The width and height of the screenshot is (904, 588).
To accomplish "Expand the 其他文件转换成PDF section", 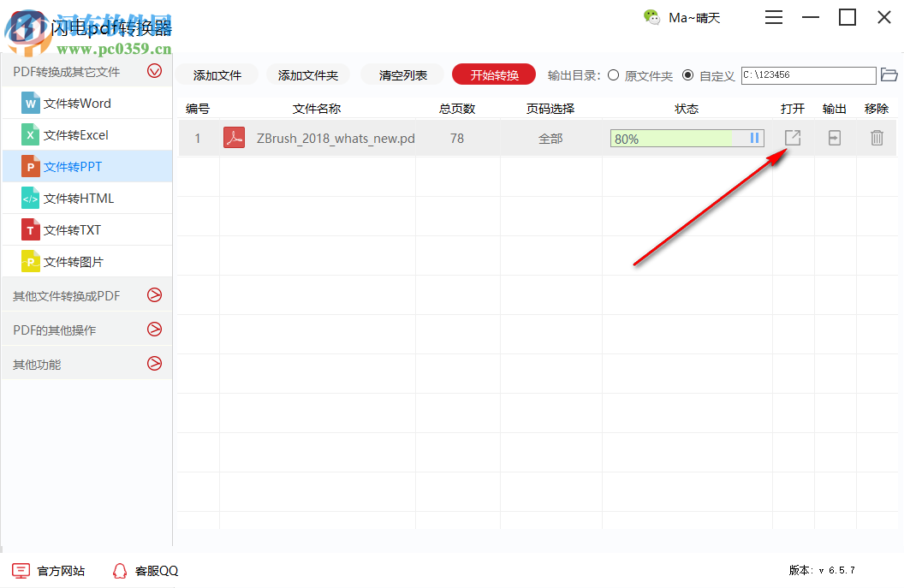I will pos(154,294).
